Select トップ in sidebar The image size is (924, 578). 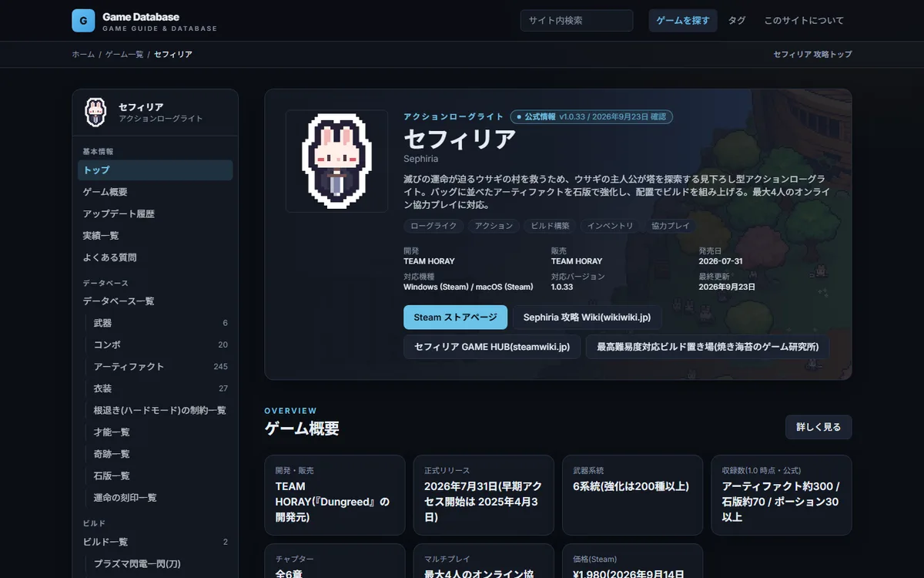click(x=156, y=170)
